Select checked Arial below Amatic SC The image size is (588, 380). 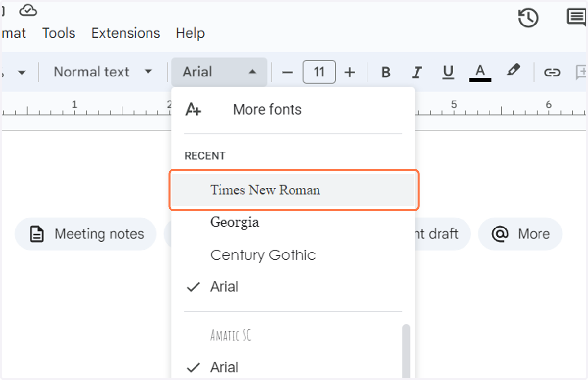click(x=287, y=367)
